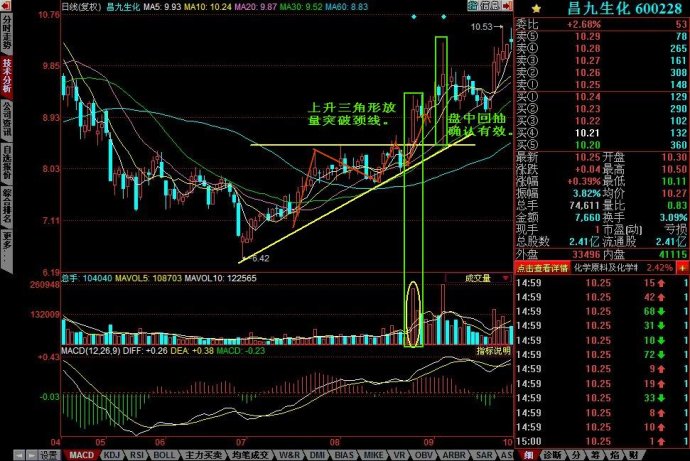The image size is (690, 461).
Task: Switch to the ARBR indicator tab
Action: 454,455
